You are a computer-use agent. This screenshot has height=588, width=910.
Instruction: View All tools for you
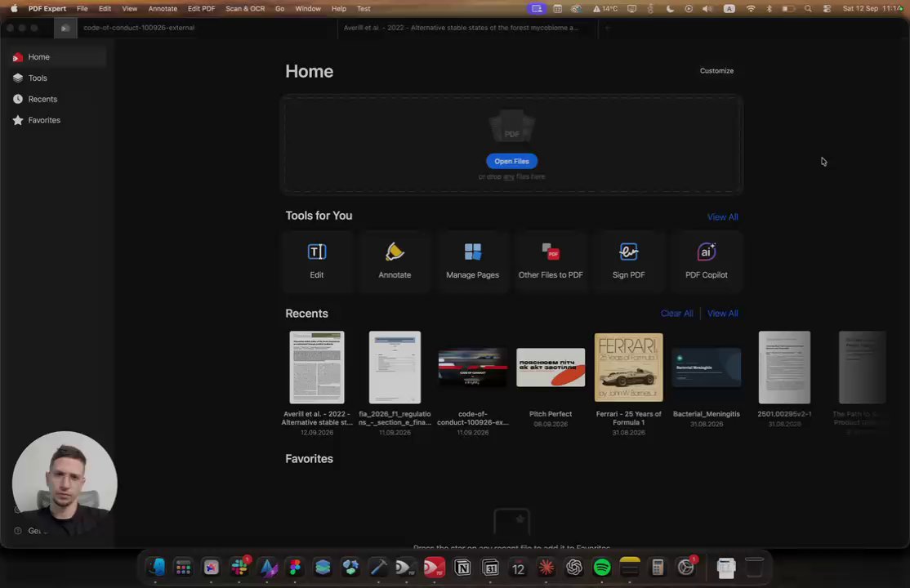point(723,217)
